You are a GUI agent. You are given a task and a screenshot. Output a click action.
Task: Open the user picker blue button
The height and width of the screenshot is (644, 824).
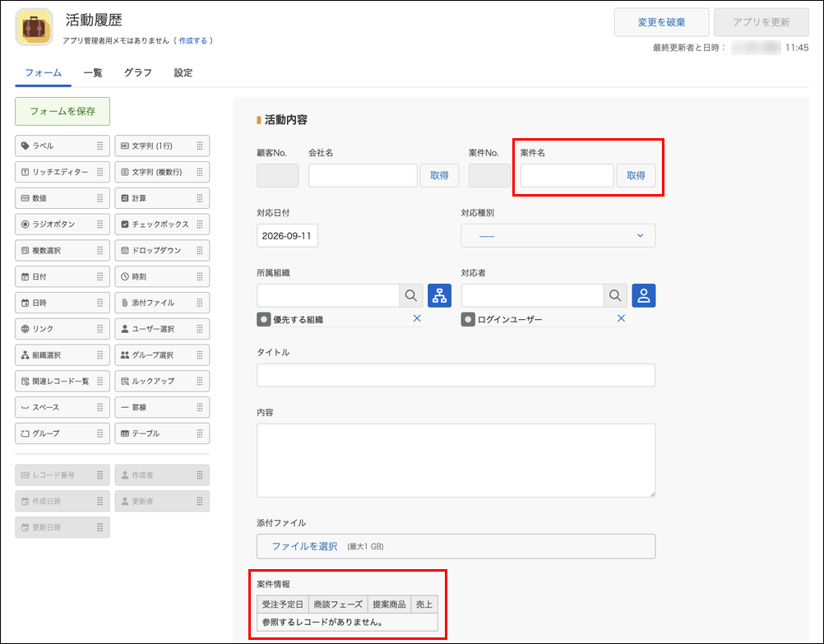coord(644,295)
